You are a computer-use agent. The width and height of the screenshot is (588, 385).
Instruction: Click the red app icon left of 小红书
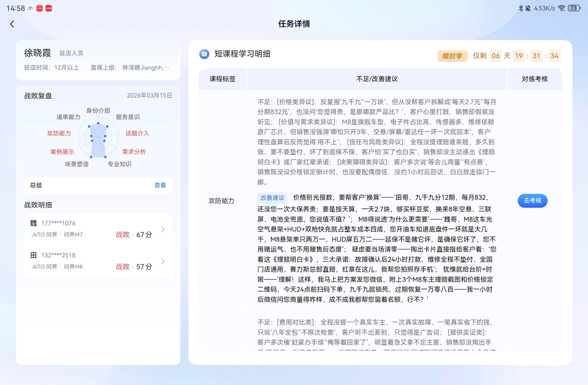39,8
